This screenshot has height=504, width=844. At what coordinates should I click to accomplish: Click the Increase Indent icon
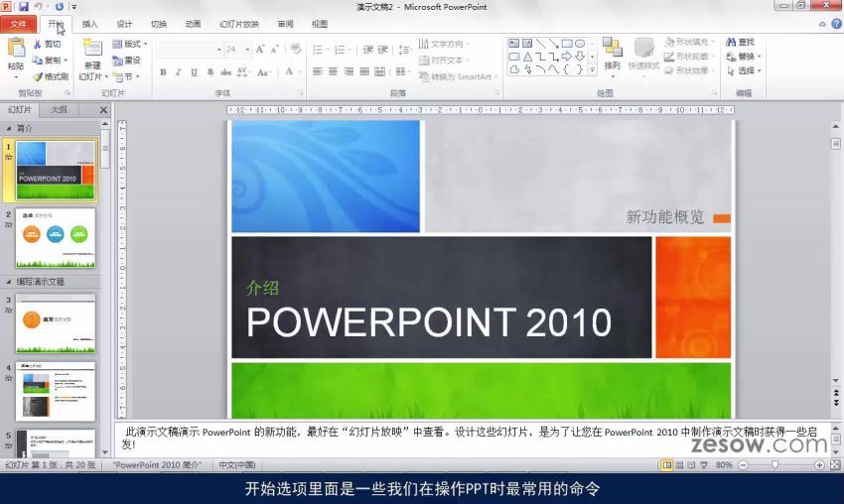click(x=382, y=50)
